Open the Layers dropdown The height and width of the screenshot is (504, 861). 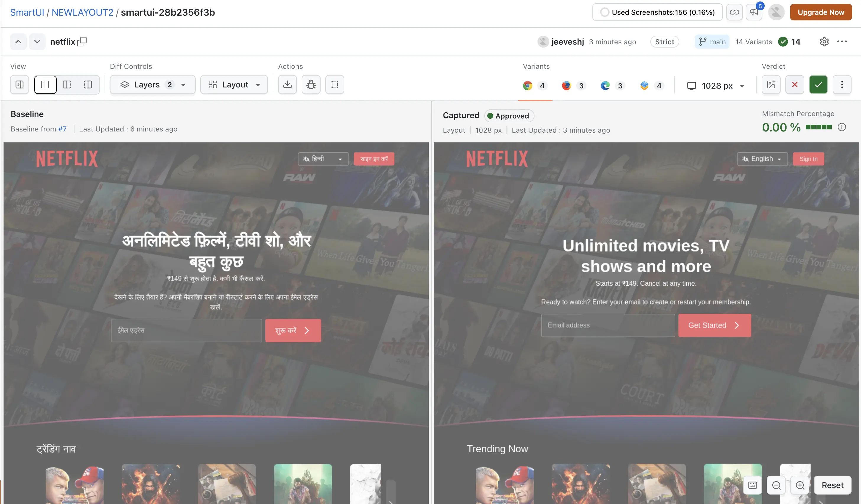point(153,84)
